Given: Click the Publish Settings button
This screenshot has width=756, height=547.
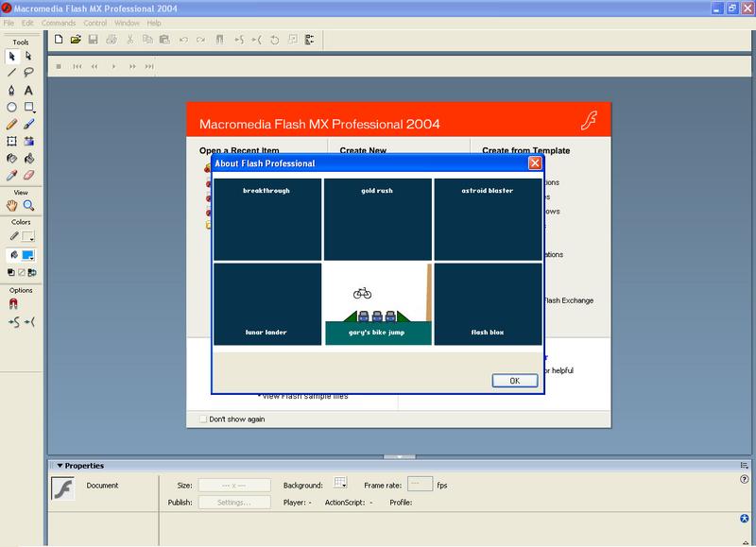Looking at the screenshot, I should [x=234, y=503].
